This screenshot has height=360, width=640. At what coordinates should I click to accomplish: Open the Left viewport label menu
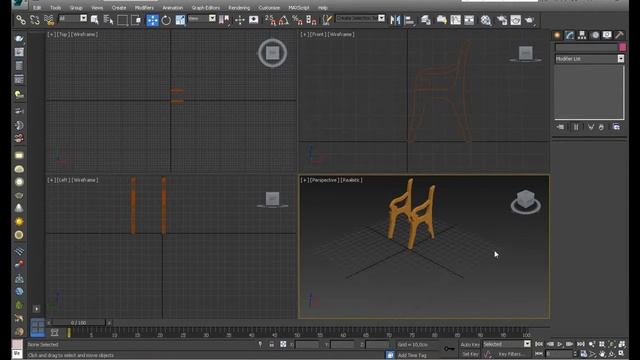coord(63,180)
